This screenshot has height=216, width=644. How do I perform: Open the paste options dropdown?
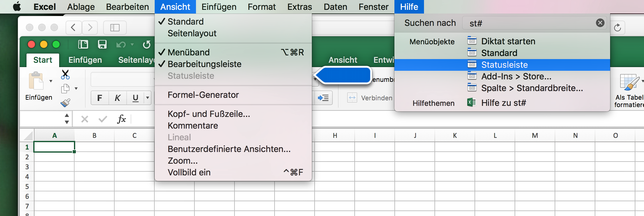click(51, 81)
